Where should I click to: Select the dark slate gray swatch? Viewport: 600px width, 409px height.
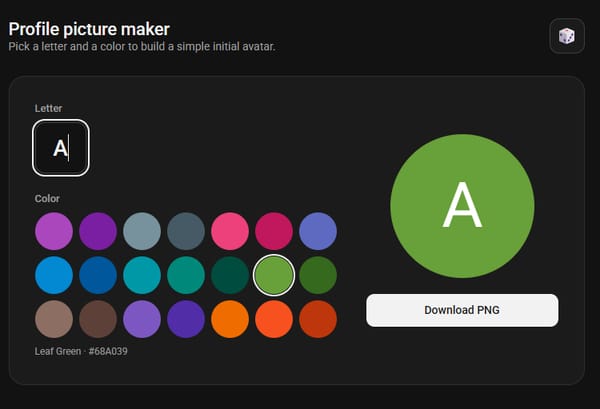(186, 231)
